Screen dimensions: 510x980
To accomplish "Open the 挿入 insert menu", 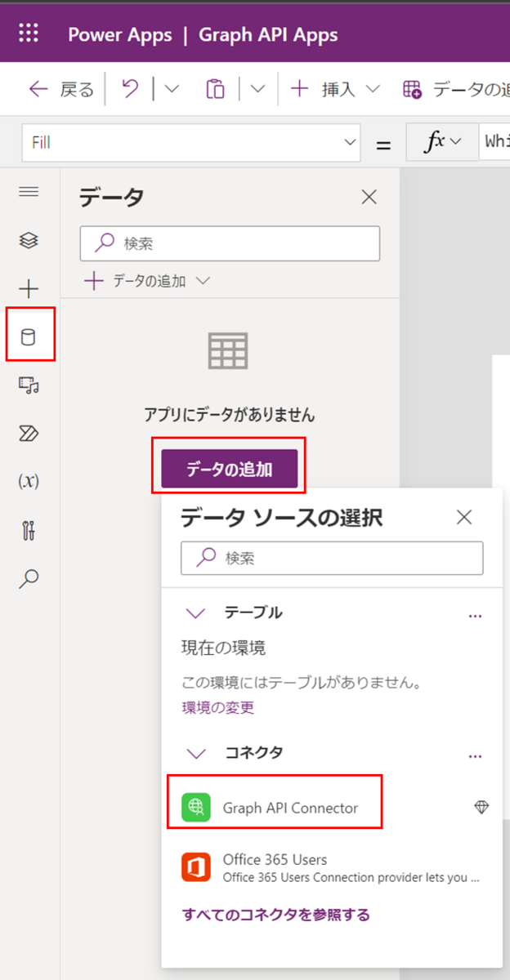I will point(336,89).
